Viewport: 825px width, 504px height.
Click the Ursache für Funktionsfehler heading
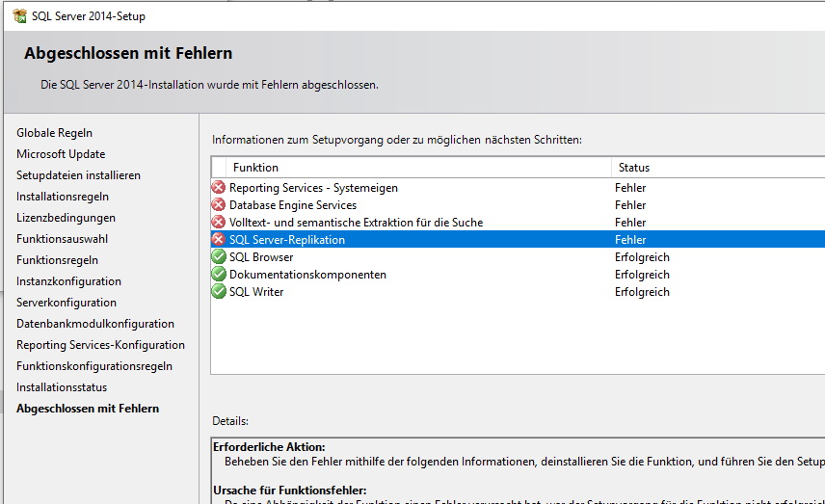point(290,491)
